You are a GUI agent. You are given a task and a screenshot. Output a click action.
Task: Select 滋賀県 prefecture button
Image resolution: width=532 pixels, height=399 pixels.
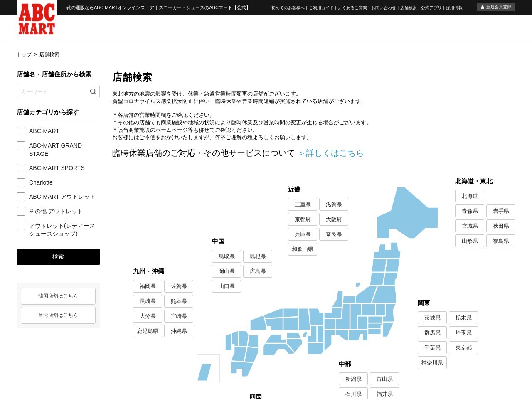[x=334, y=204]
